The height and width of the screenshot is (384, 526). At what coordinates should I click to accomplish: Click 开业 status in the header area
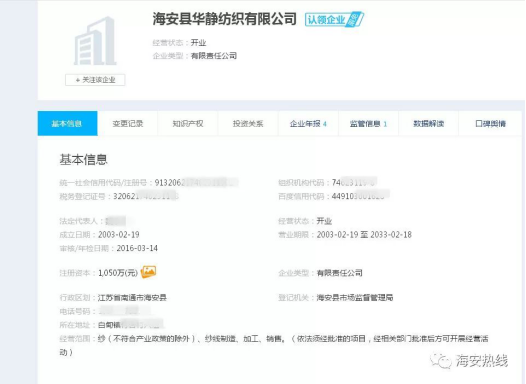198,43
